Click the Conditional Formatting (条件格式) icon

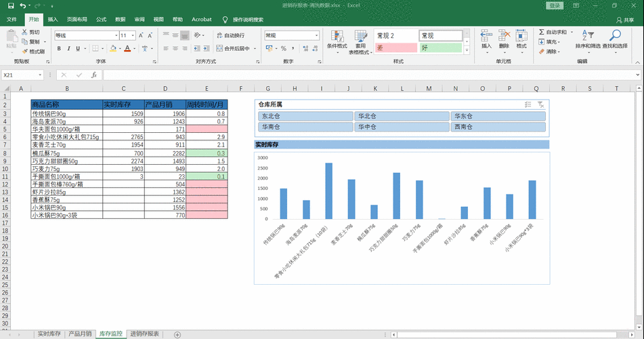(x=337, y=35)
